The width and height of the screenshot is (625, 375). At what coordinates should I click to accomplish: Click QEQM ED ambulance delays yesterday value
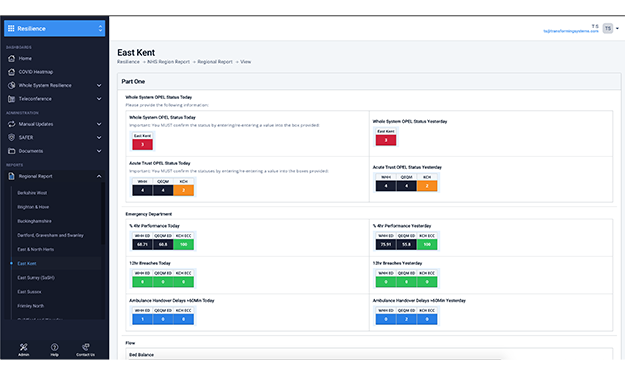[406, 319]
